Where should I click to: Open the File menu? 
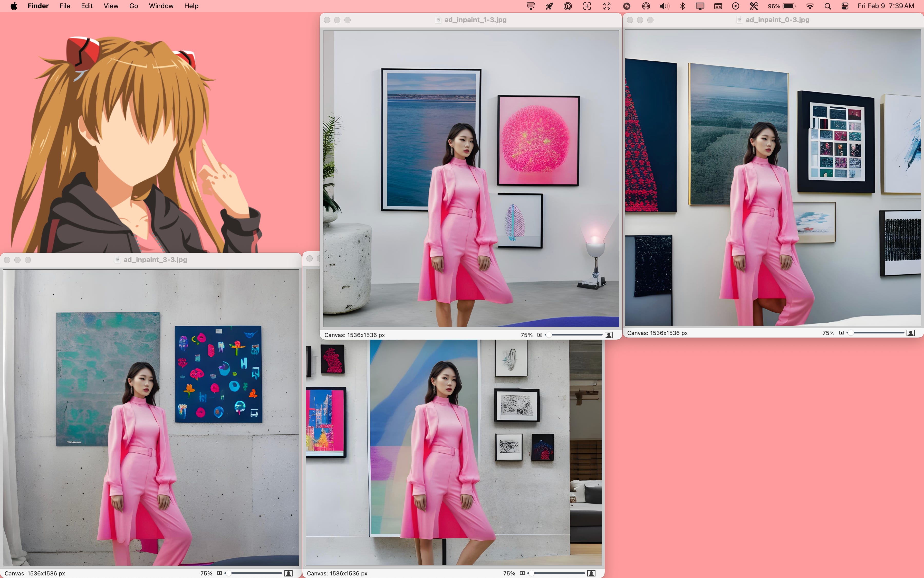point(64,6)
